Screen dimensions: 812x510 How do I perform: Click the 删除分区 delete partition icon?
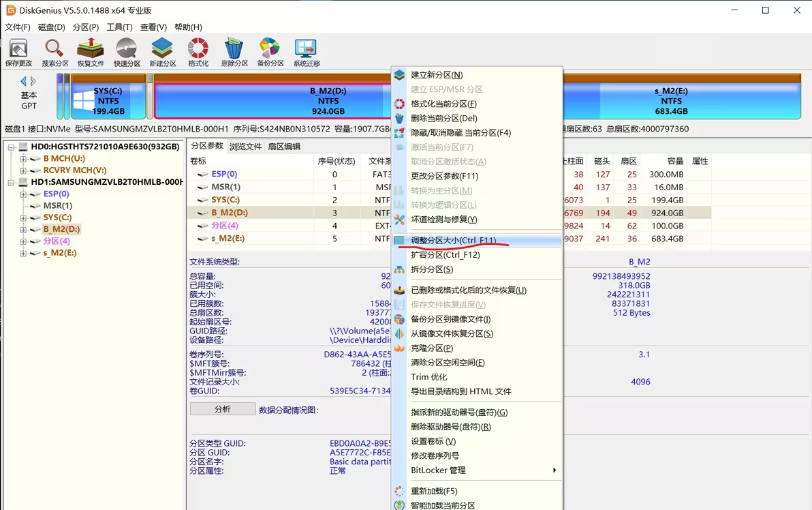(x=234, y=51)
